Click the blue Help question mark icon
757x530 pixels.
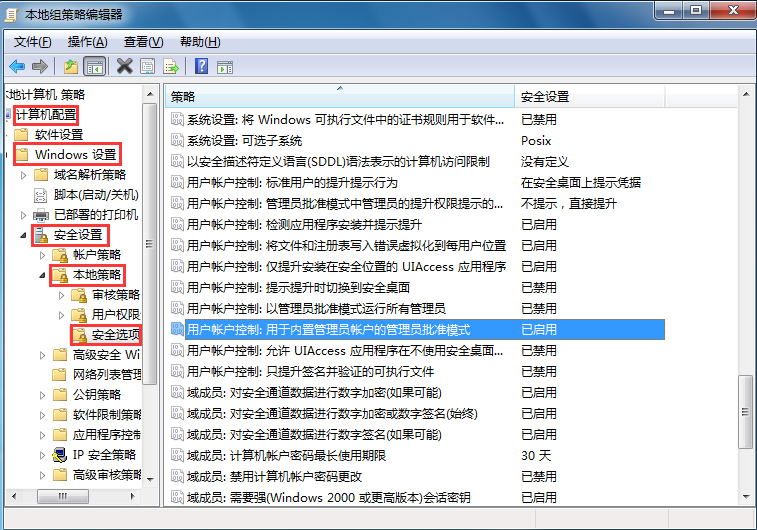pyautogui.click(x=201, y=66)
